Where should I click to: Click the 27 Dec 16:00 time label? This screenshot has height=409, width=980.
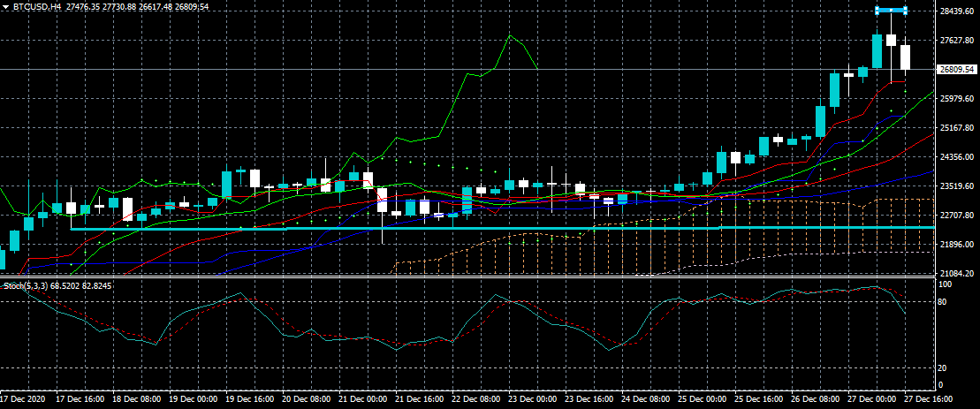click(x=930, y=400)
